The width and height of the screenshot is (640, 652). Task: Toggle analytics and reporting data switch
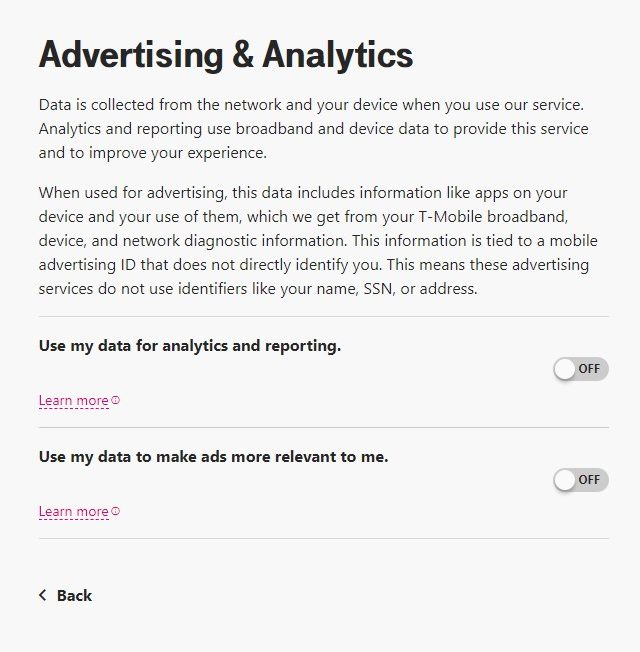tap(581, 369)
